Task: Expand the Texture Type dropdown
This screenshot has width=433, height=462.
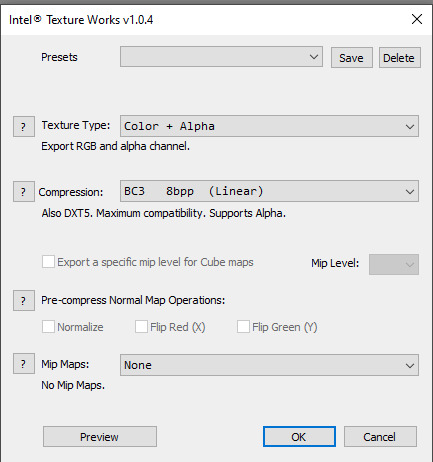Action: point(269,126)
